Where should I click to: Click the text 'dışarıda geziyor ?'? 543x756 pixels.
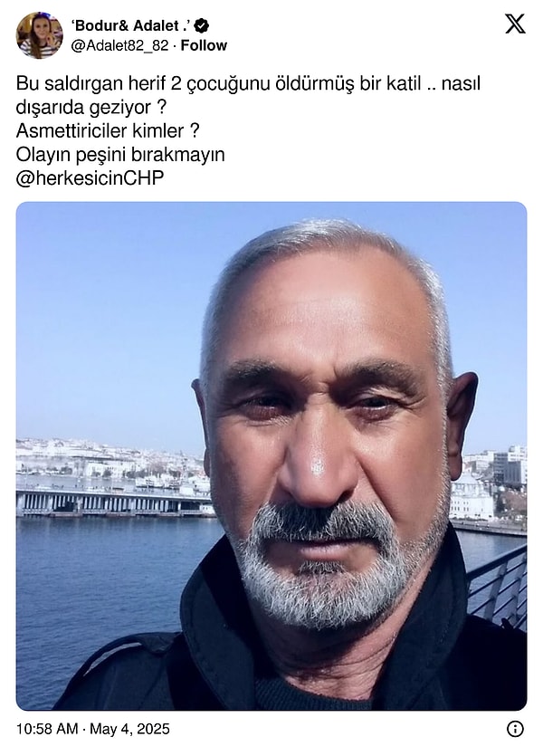tap(91, 107)
